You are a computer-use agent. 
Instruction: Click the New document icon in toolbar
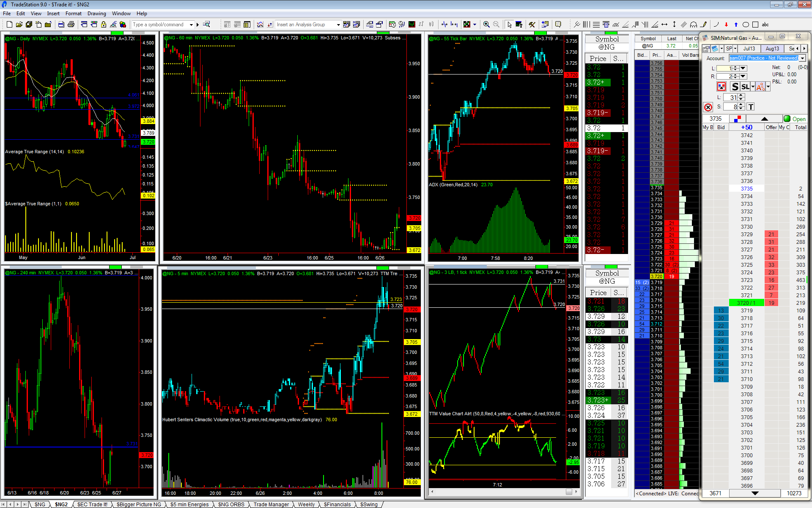[x=9, y=25]
